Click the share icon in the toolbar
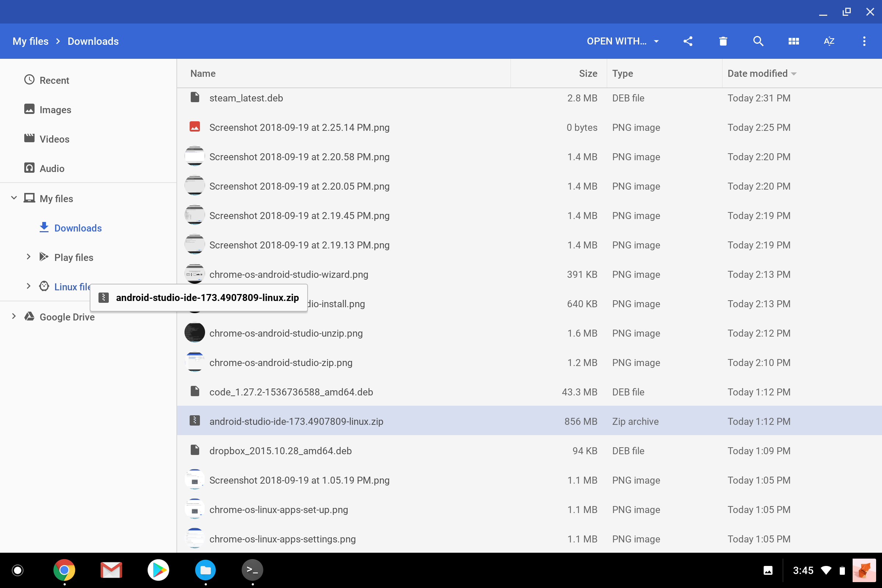882x588 pixels. [x=688, y=41]
